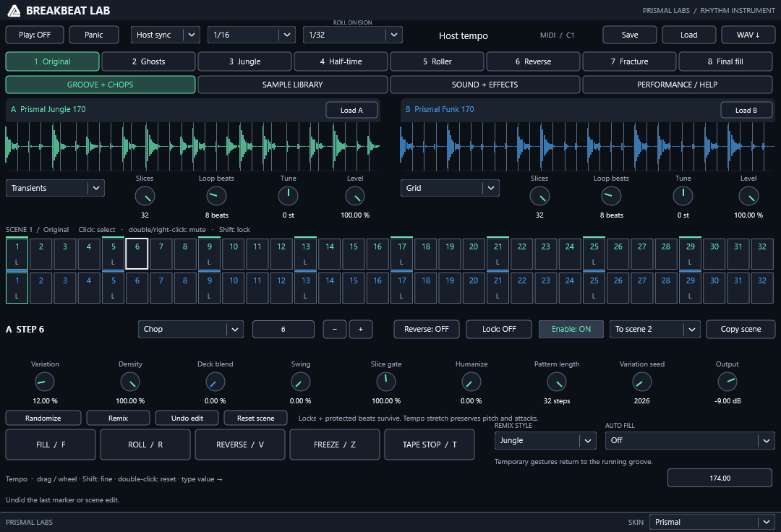Open the Auto Fill Off dropdown
Image resolution: width=781 pixels, height=532 pixels.
690,440
